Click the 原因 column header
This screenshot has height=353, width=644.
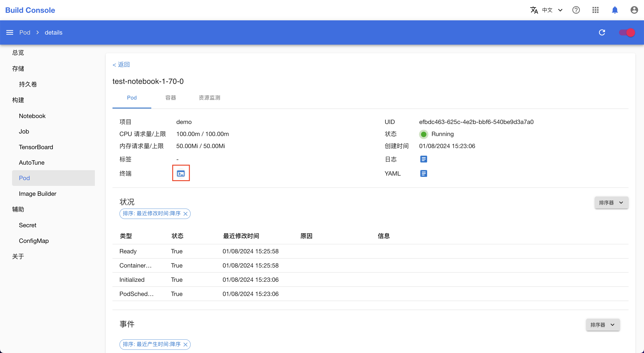(x=306, y=236)
